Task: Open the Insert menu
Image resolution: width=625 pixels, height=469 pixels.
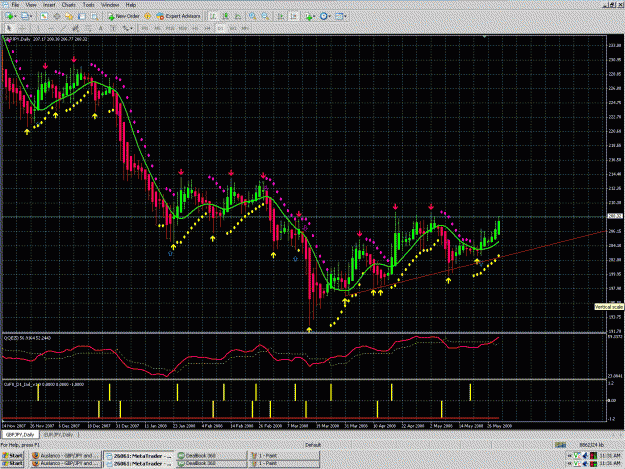Action: [49, 5]
